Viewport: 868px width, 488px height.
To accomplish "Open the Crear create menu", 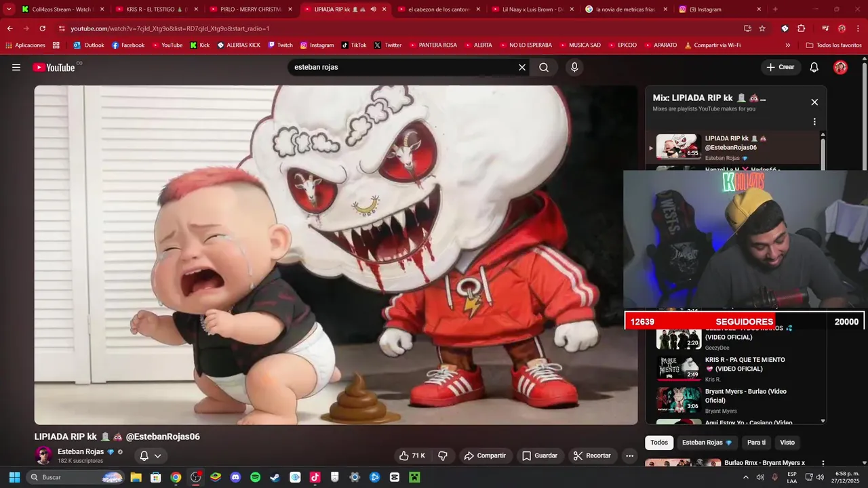I will point(781,67).
